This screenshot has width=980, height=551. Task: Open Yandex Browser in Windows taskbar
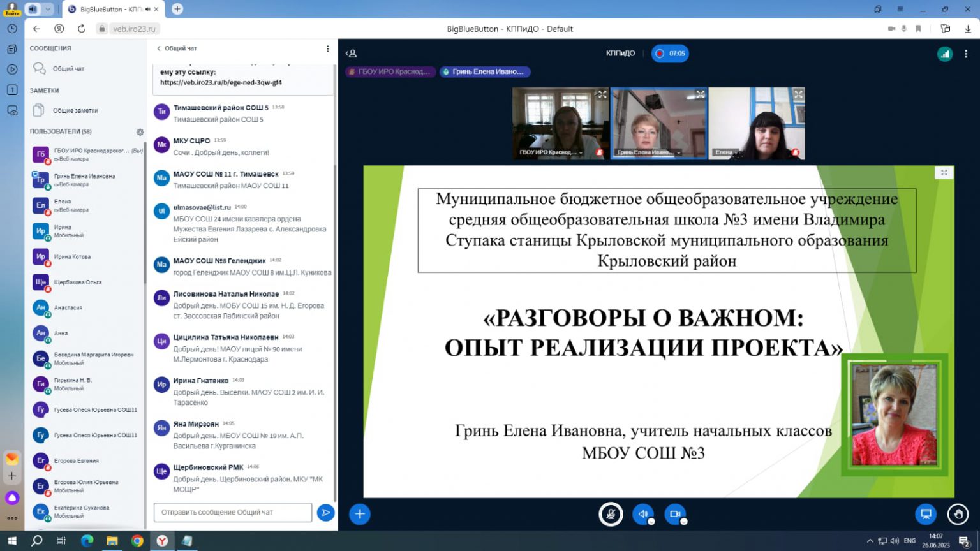click(x=162, y=541)
